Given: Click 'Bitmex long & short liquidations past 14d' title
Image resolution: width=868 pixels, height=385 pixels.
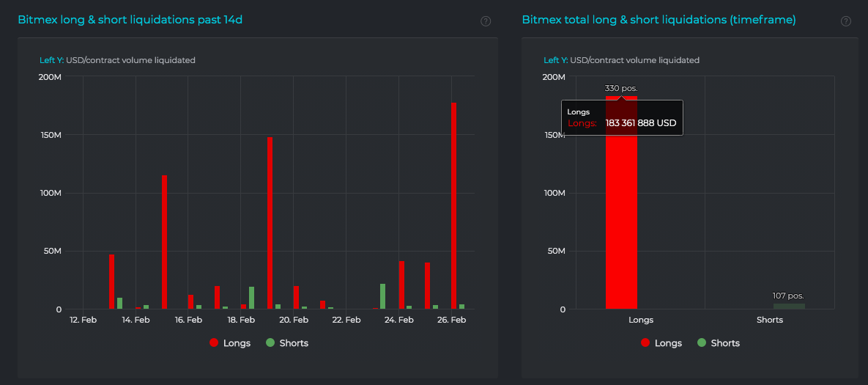Looking at the screenshot, I should [130, 20].
